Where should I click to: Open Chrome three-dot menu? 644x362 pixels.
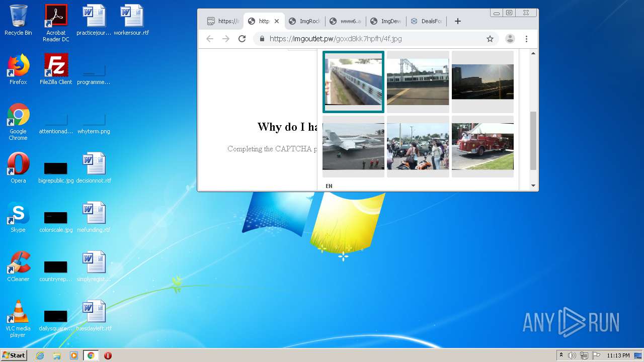point(526,39)
